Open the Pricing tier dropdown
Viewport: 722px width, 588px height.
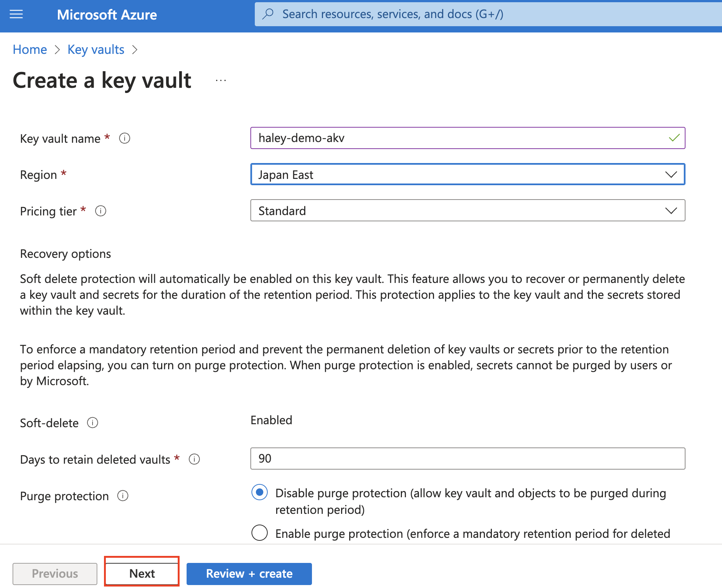671,211
